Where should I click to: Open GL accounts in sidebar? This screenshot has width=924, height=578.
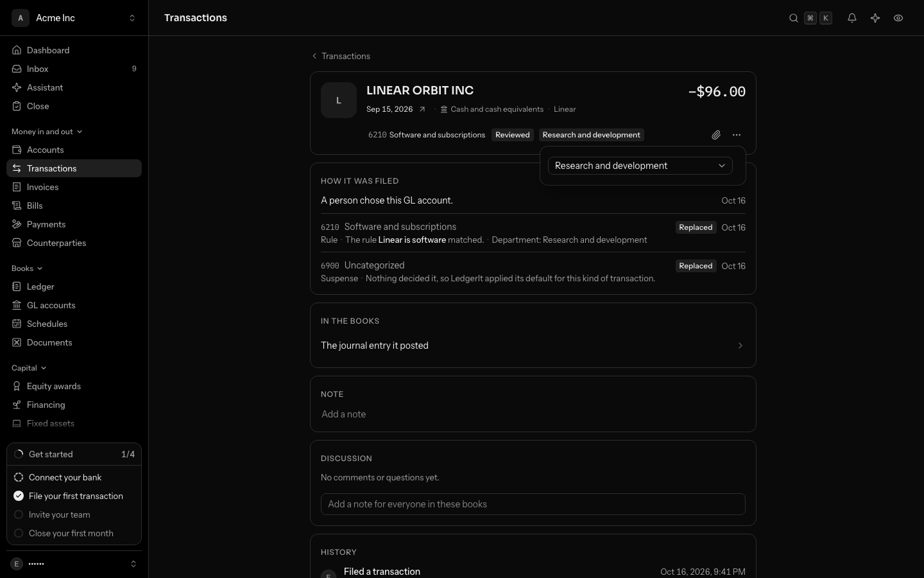point(74,305)
